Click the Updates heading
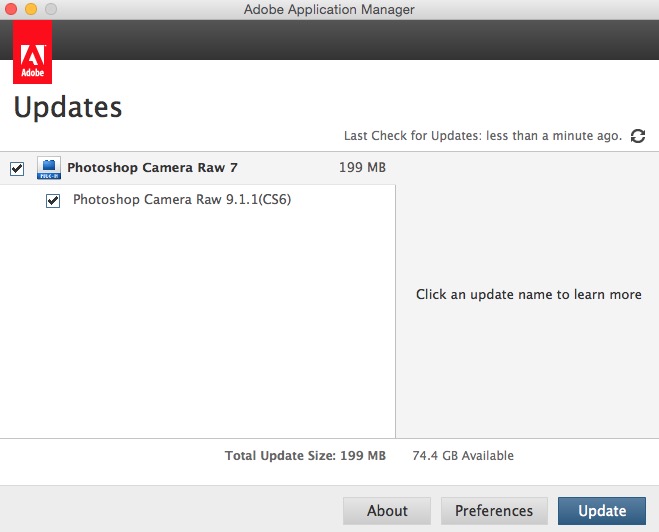 (x=68, y=108)
